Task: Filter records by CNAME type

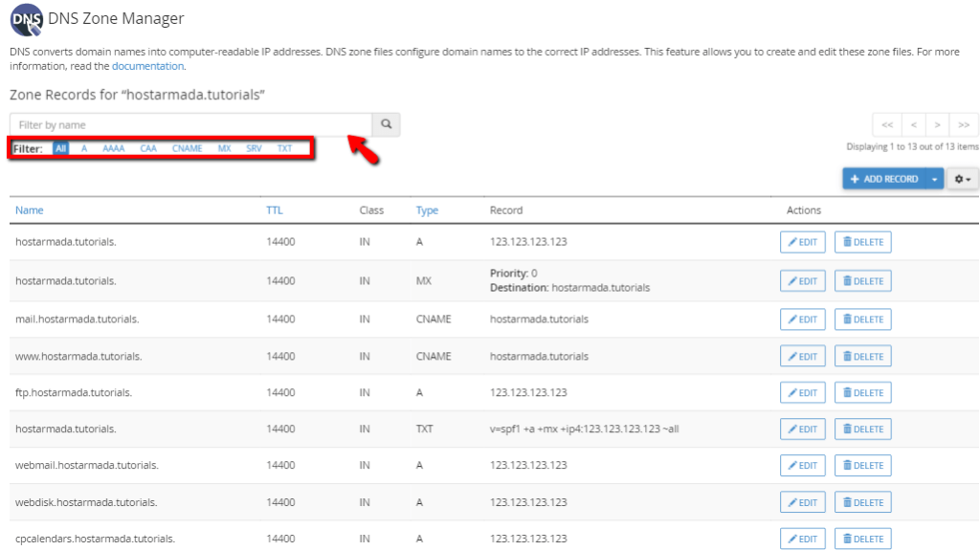Action: point(187,148)
